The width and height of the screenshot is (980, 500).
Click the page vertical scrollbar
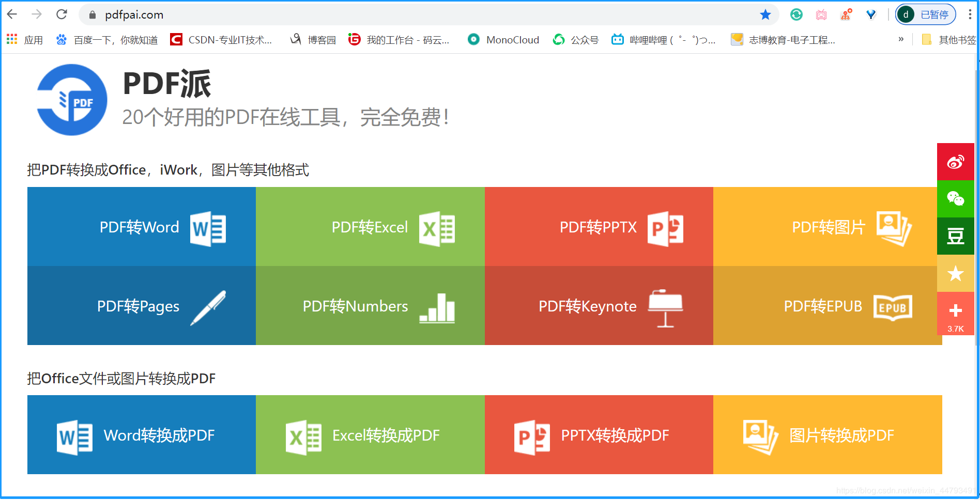click(x=977, y=207)
